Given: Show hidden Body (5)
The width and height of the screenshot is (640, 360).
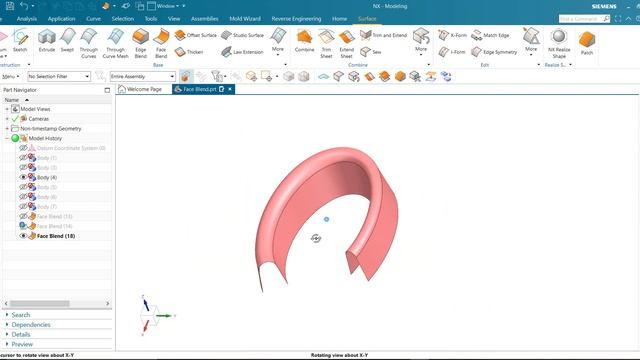Looking at the screenshot, I should pos(23,187).
